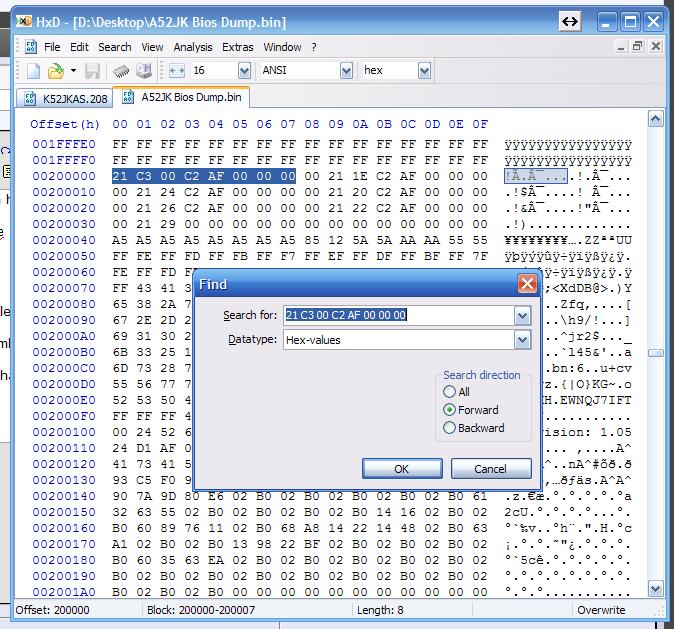Click the Save floppy disk icon

(92, 71)
